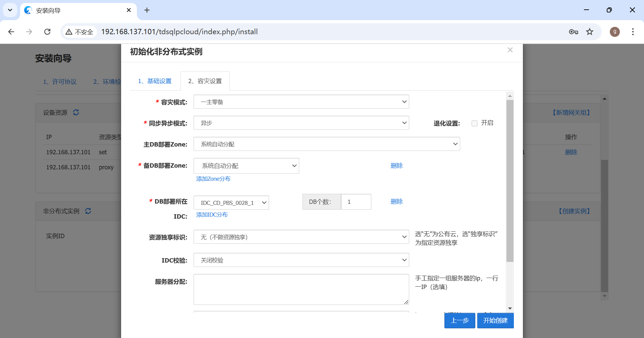Click the 上一步 button
The height and width of the screenshot is (338, 644).
(460, 321)
